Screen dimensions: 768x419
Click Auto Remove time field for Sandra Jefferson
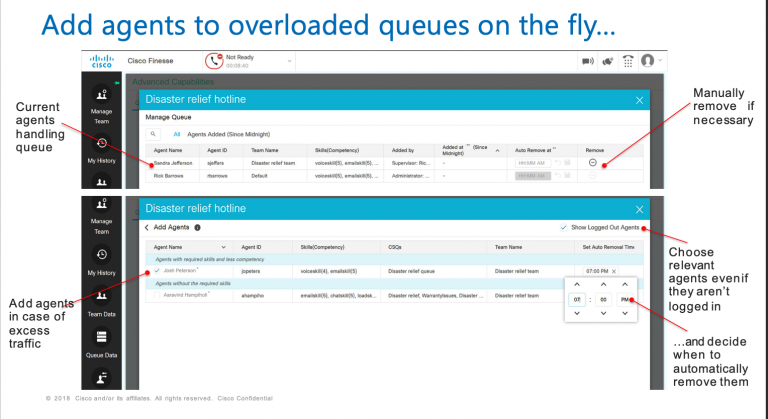click(x=533, y=162)
